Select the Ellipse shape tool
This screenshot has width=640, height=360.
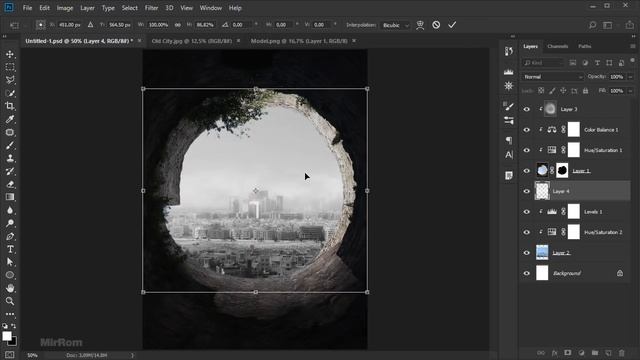click(10, 275)
